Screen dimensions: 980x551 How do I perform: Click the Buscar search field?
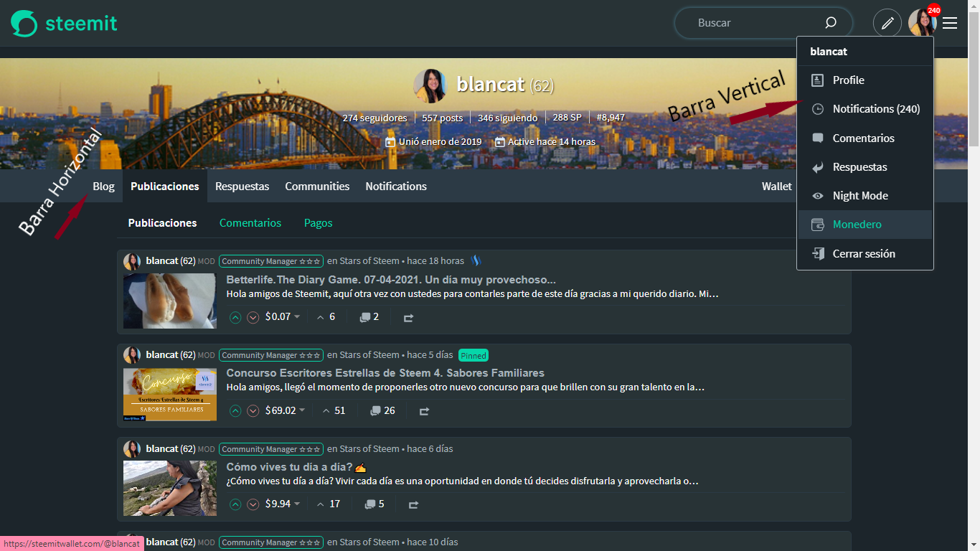coord(763,23)
